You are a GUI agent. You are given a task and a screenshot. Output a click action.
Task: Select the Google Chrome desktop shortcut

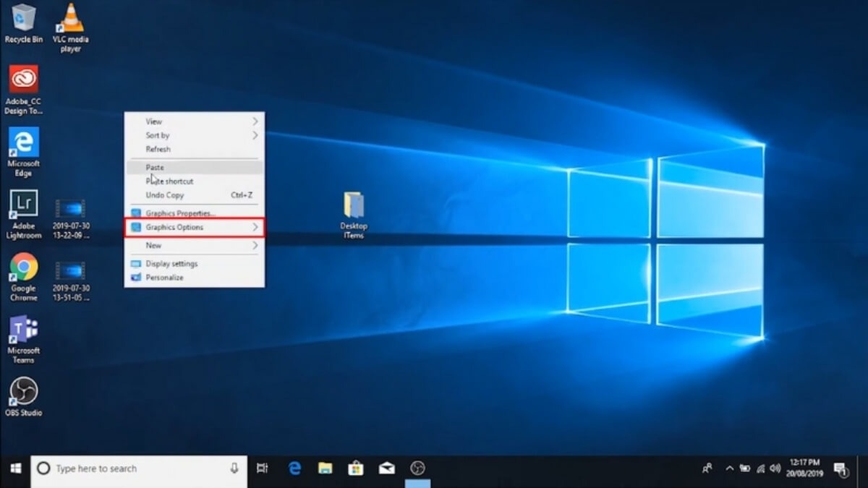[24, 277]
